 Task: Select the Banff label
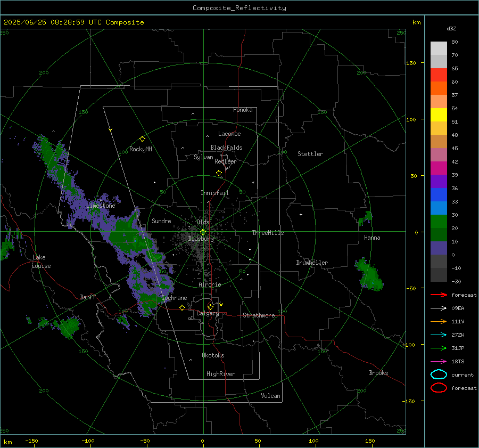tap(88, 297)
